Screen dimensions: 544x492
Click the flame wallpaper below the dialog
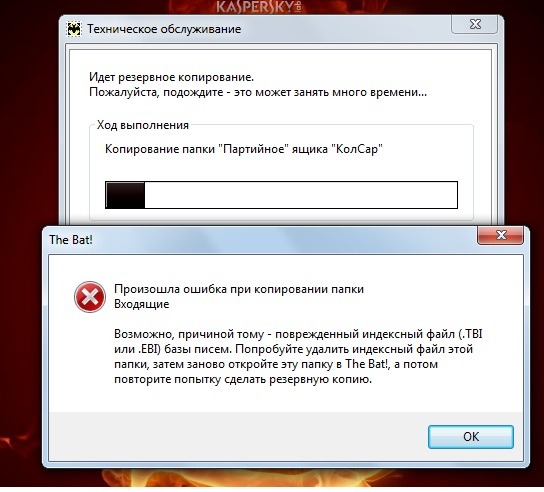278,478
